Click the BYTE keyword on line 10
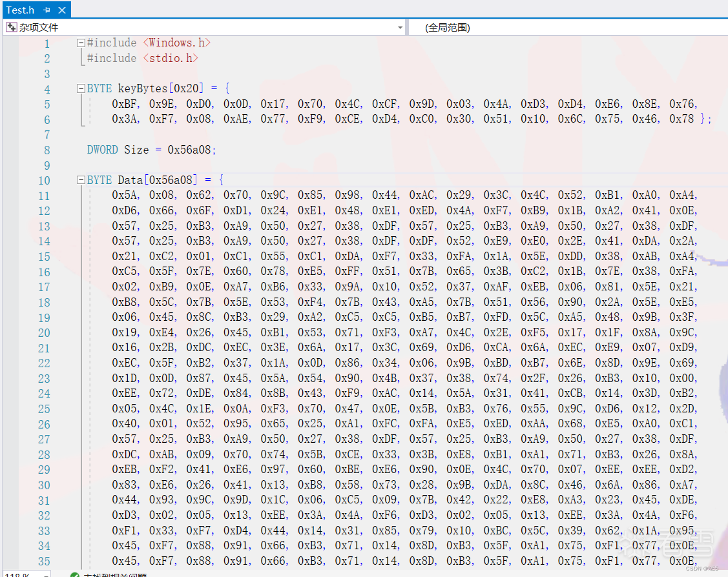This screenshot has height=577, width=728. (x=99, y=180)
